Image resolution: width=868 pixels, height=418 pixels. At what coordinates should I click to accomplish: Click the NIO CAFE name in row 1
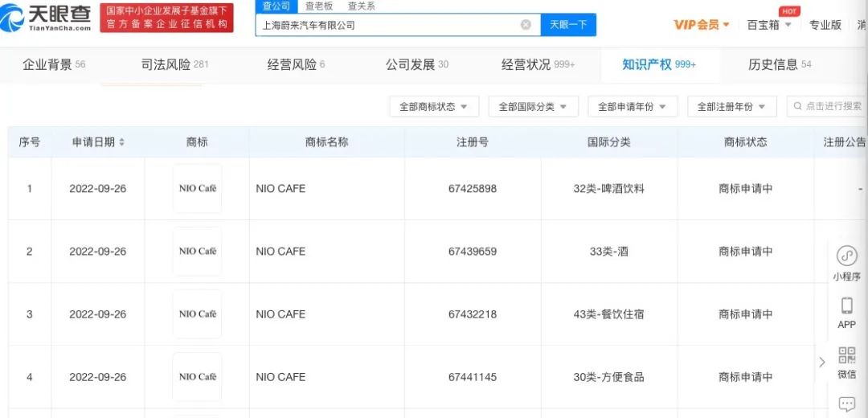(280, 189)
